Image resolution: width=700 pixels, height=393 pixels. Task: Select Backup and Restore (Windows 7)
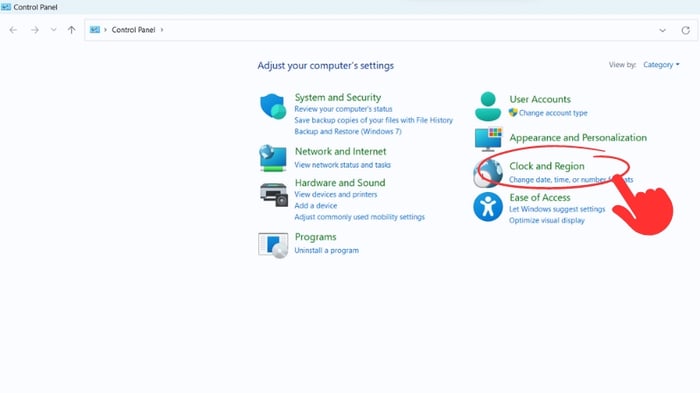pos(348,131)
